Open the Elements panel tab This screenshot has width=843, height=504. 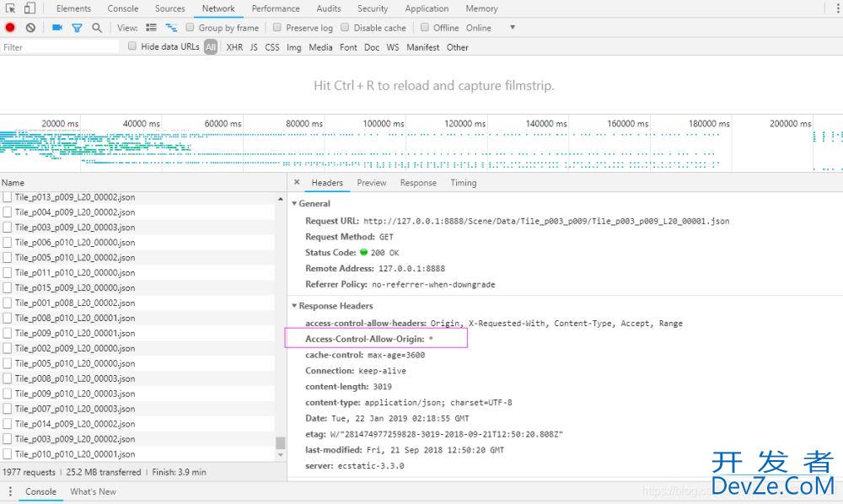[73, 8]
